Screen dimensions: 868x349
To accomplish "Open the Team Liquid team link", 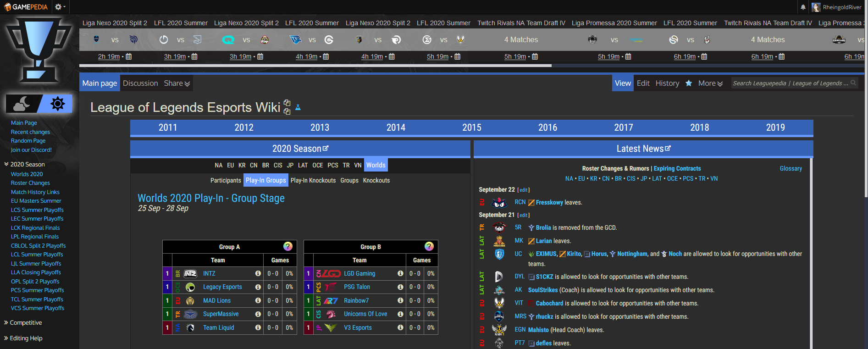I will (218, 327).
